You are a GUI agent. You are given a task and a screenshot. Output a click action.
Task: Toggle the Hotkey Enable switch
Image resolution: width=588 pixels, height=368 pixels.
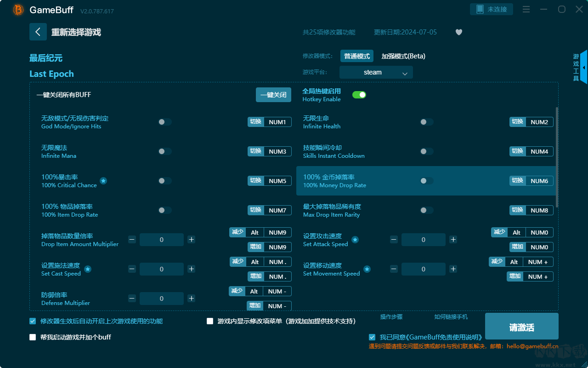[359, 95]
